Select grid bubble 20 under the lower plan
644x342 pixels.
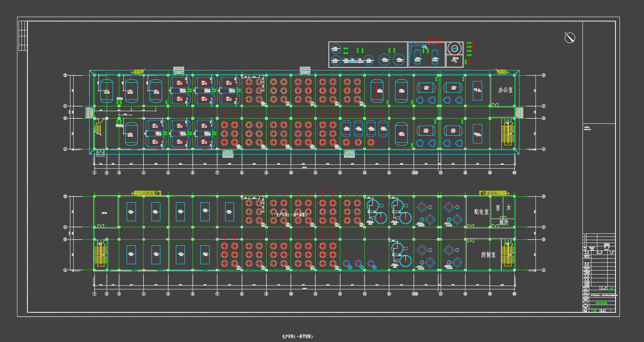coord(514,294)
